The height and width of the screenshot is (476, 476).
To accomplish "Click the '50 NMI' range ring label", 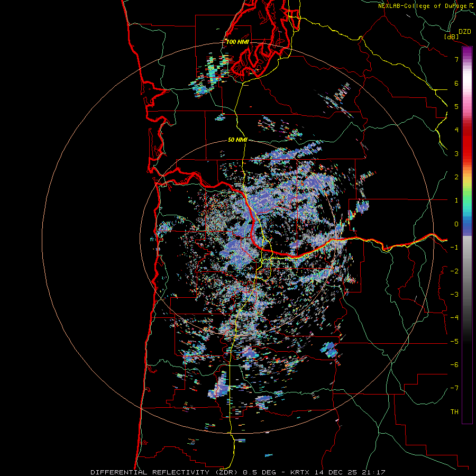I will (x=237, y=140).
